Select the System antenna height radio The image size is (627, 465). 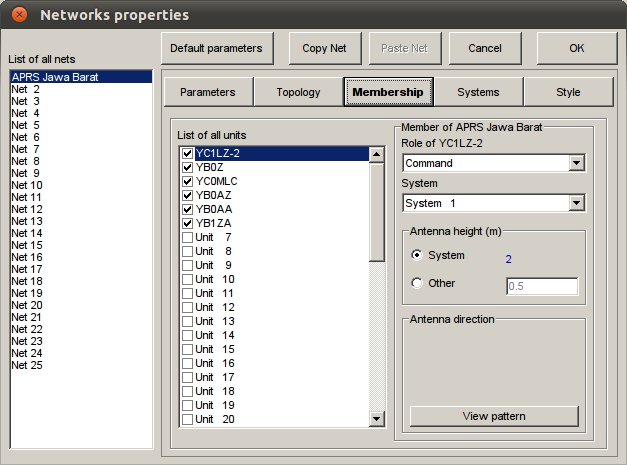[417, 256]
